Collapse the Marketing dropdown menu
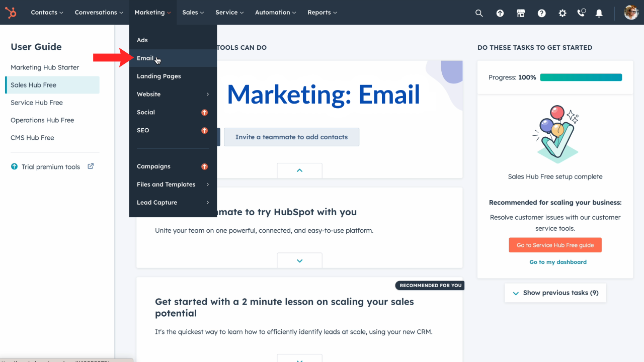Image resolution: width=644 pixels, height=362 pixels. [x=152, y=13]
